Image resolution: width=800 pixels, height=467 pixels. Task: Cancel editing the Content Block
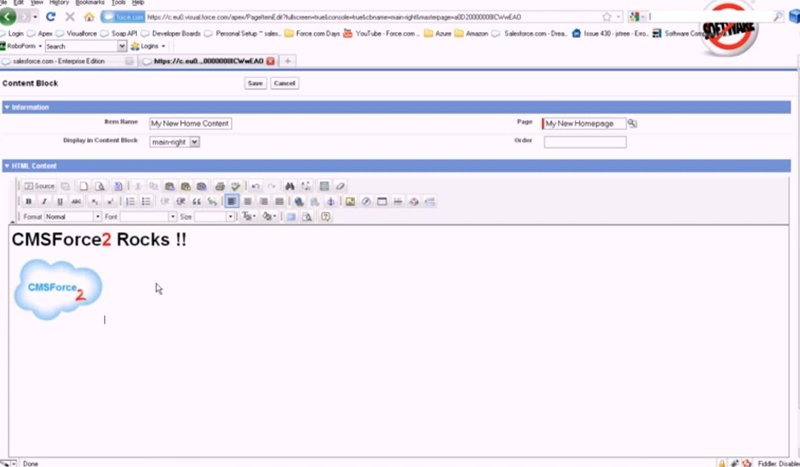285,83
